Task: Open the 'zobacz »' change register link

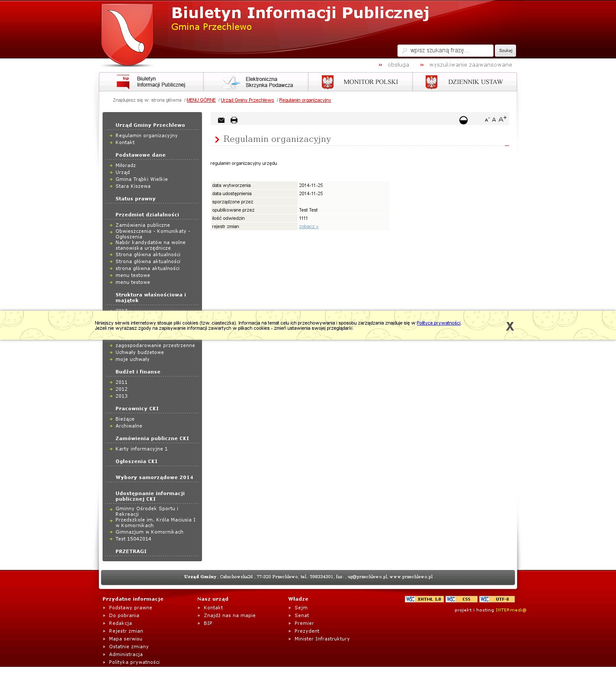Action: tap(308, 227)
